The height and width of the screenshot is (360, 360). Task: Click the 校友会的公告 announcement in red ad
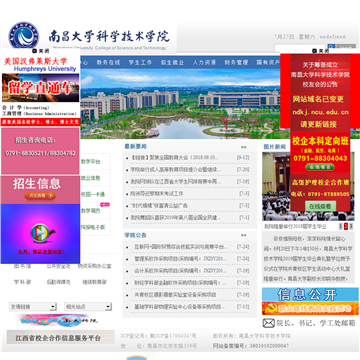click(320, 84)
